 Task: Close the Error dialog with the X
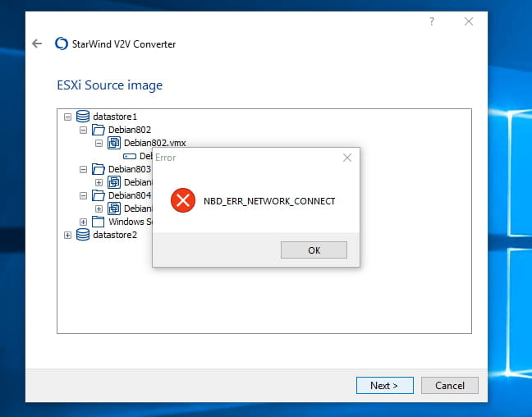pyautogui.click(x=347, y=158)
